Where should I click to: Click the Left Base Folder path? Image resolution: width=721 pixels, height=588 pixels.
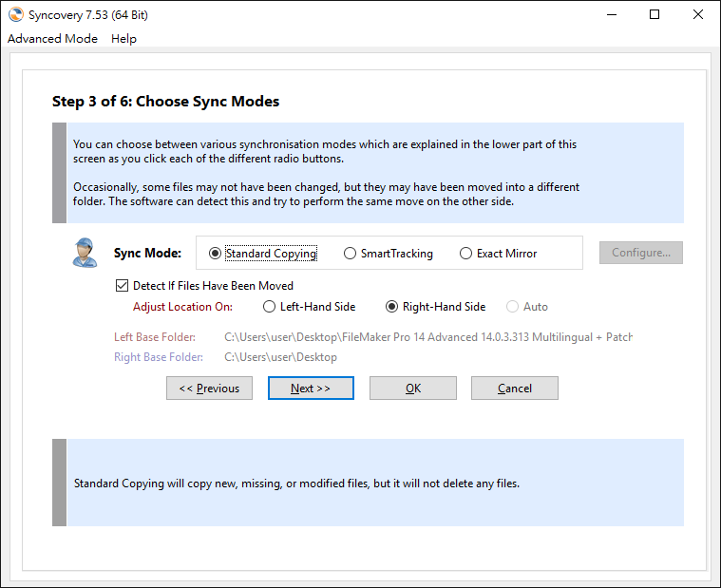pyautogui.click(x=428, y=337)
